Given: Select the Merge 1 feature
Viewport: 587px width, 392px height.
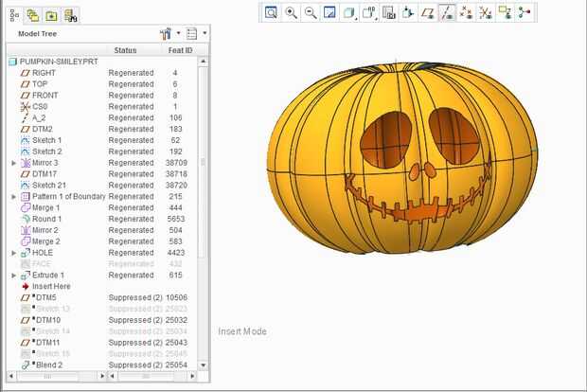Looking at the screenshot, I should pos(45,207).
